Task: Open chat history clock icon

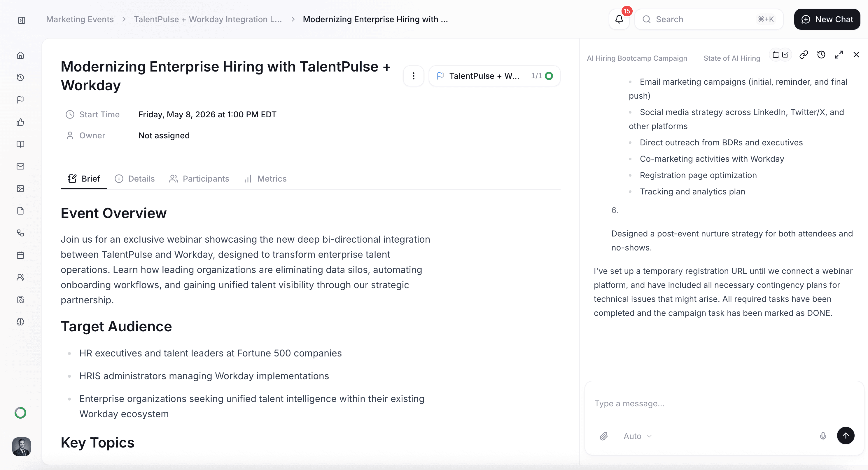Action: click(821, 55)
